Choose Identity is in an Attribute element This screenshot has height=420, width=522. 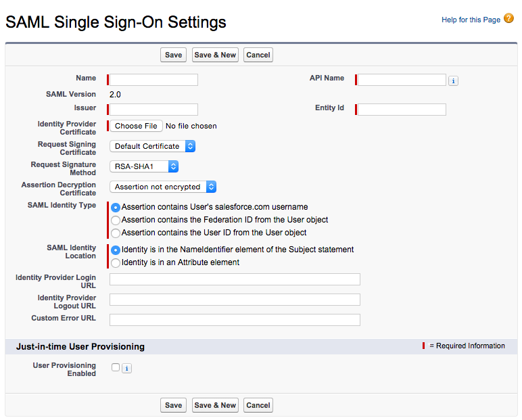(x=116, y=262)
